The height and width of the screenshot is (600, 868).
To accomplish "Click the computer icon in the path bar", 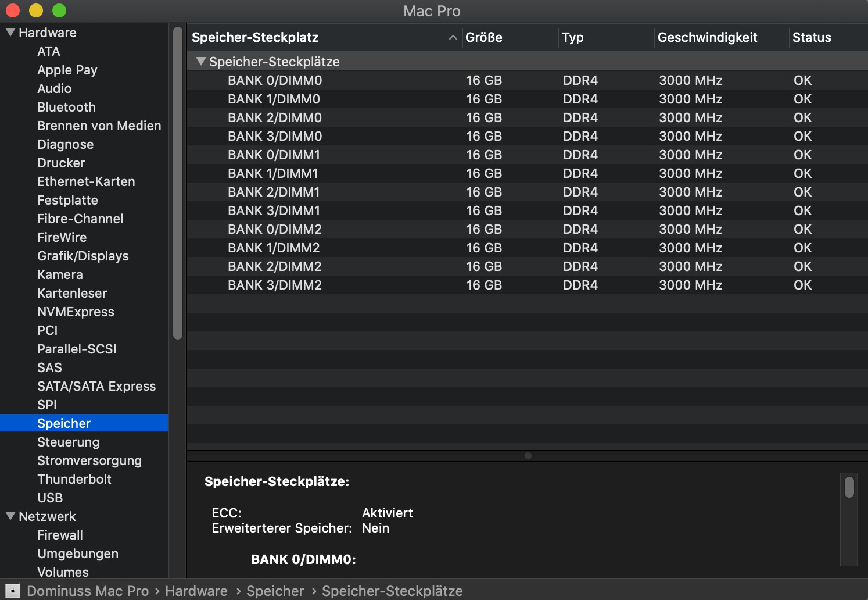I will (13, 591).
